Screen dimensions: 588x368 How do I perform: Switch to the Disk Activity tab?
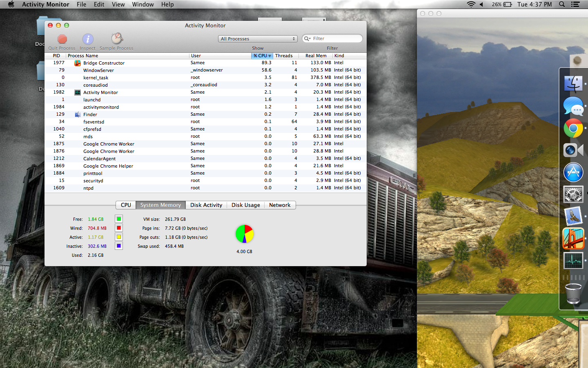[x=206, y=205]
